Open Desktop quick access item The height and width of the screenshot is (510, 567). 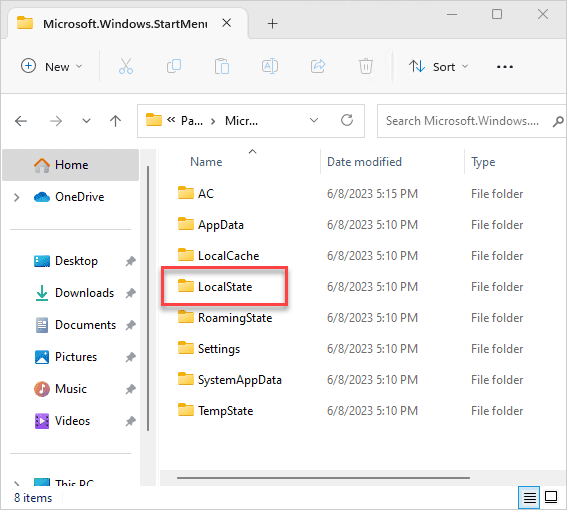point(76,261)
